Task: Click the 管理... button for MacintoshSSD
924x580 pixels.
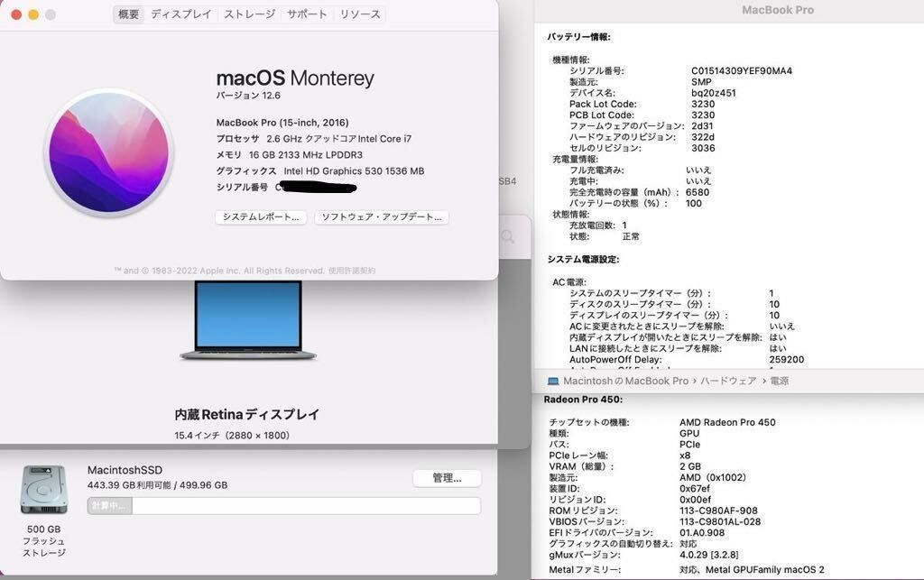Action: [x=448, y=478]
